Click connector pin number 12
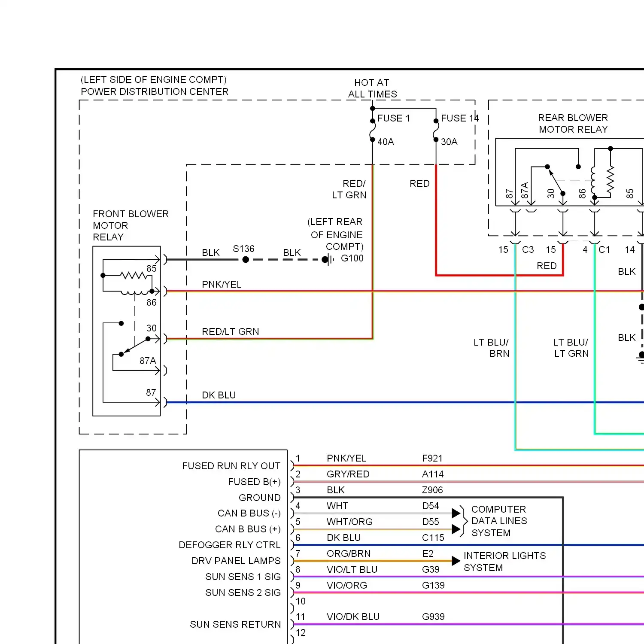Screen dimensions: 644x644 [x=301, y=632]
